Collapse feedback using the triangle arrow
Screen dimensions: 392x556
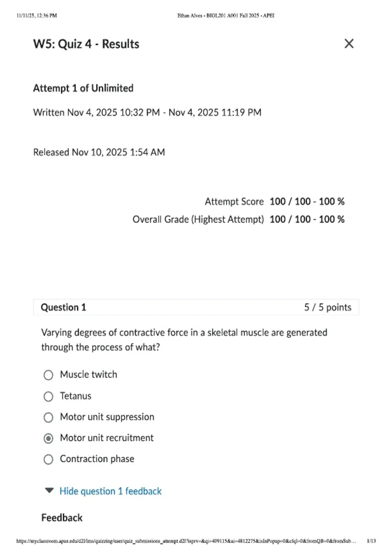pos(49,490)
